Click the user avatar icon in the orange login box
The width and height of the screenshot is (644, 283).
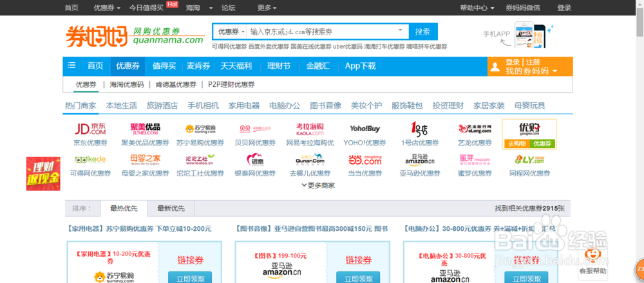pyautogui.click(x=495, y=67)
